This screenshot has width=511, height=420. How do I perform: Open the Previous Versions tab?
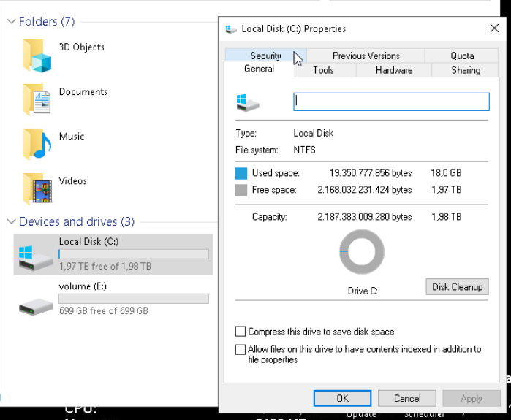366,56
